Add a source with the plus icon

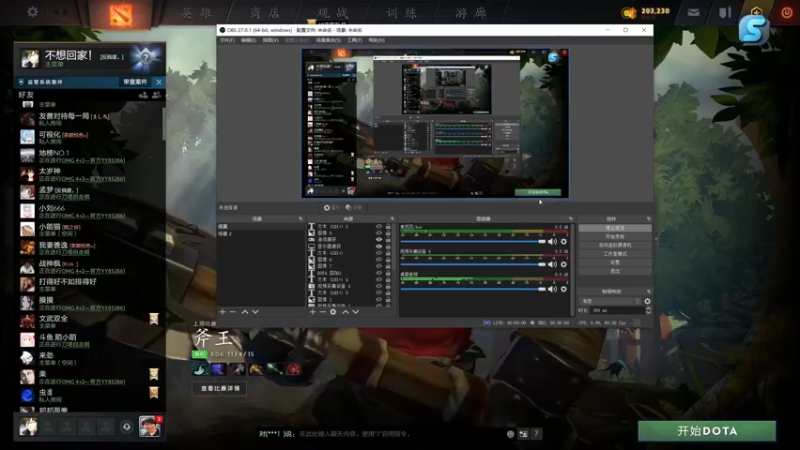(312, 311)
